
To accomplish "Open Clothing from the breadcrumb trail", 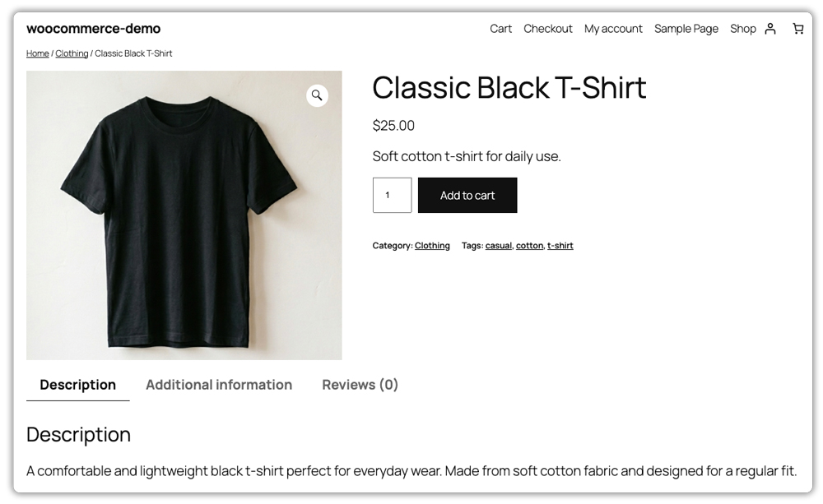I will coord(72,53).
